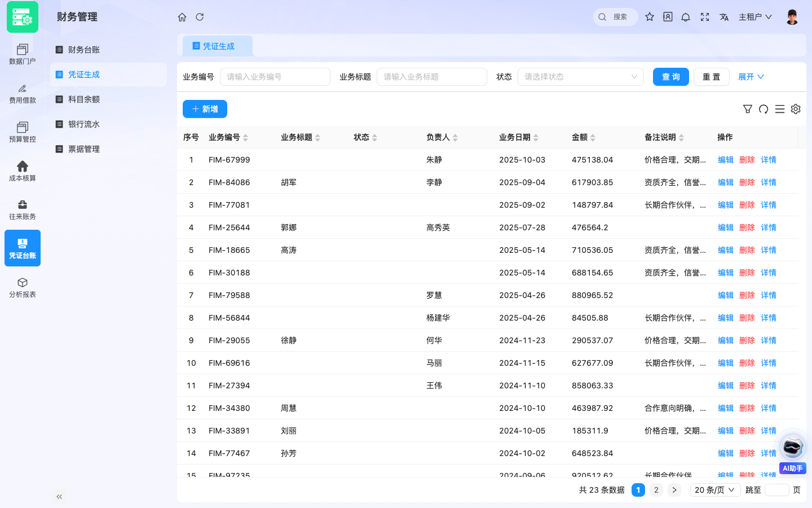Open 分析报表 module
Image resolution: width=812 pixels, height=508 pixels.
(23, 287)
